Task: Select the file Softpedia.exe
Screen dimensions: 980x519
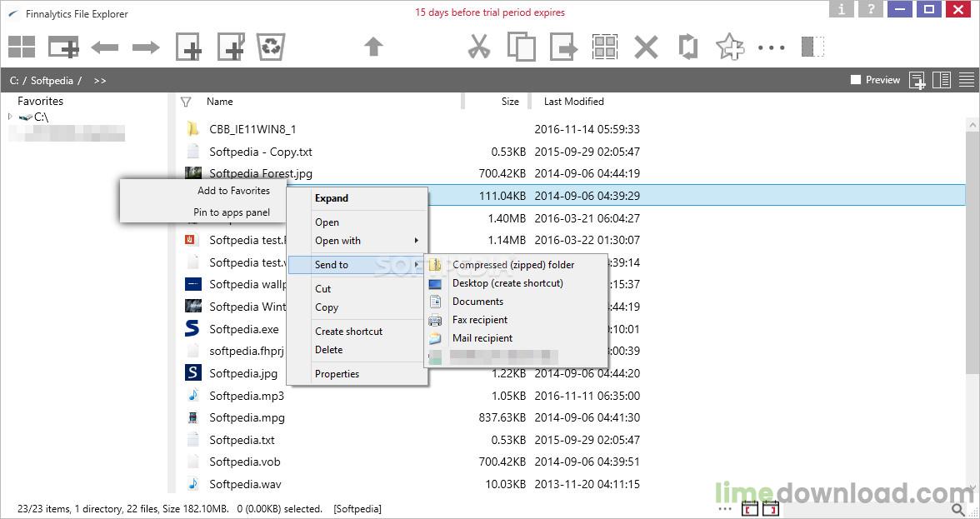Action: click(243, 329)
